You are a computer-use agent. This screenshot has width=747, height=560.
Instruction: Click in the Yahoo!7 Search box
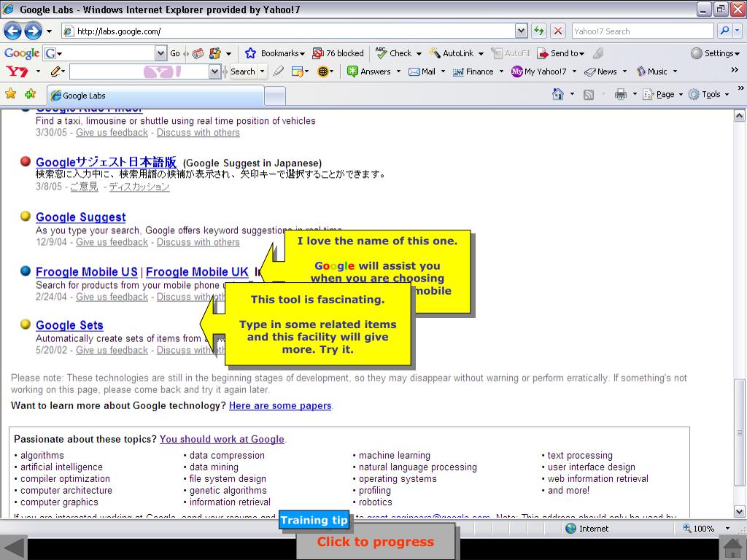pos(643,31)
